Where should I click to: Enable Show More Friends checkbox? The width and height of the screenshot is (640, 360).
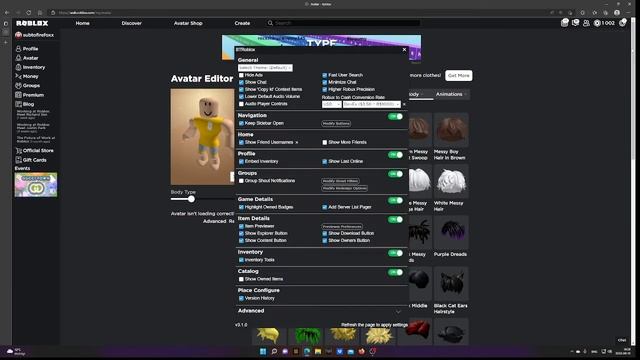pos(325,142)
